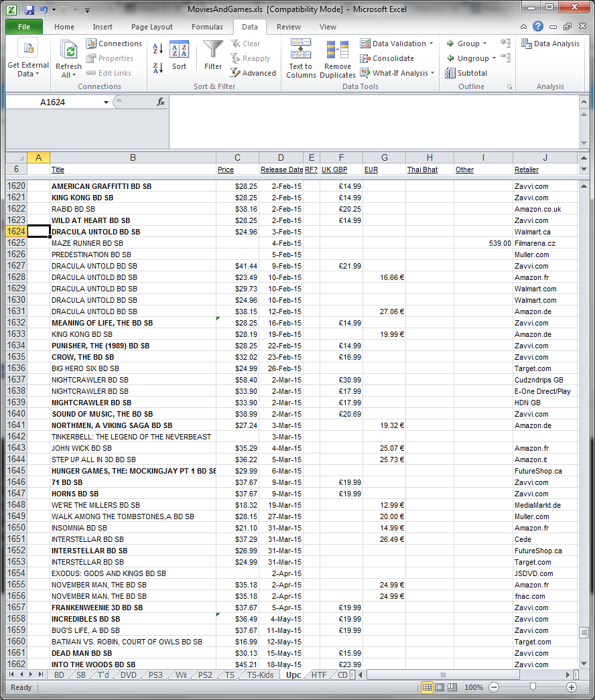Click Subtotal in Outline group
Image resolution: width=595 pixels, height=700 pixels.
click(x=466, y=73)
